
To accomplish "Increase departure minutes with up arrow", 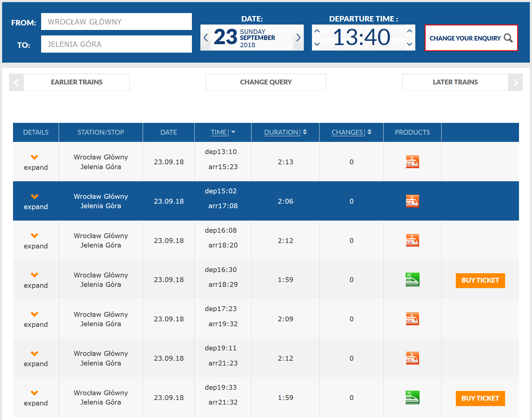I will 410,31.
